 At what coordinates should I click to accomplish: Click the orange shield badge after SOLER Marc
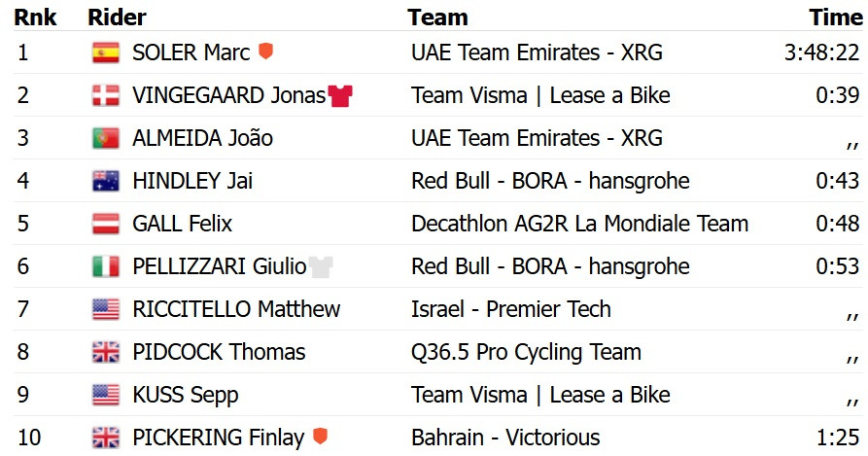265,53
